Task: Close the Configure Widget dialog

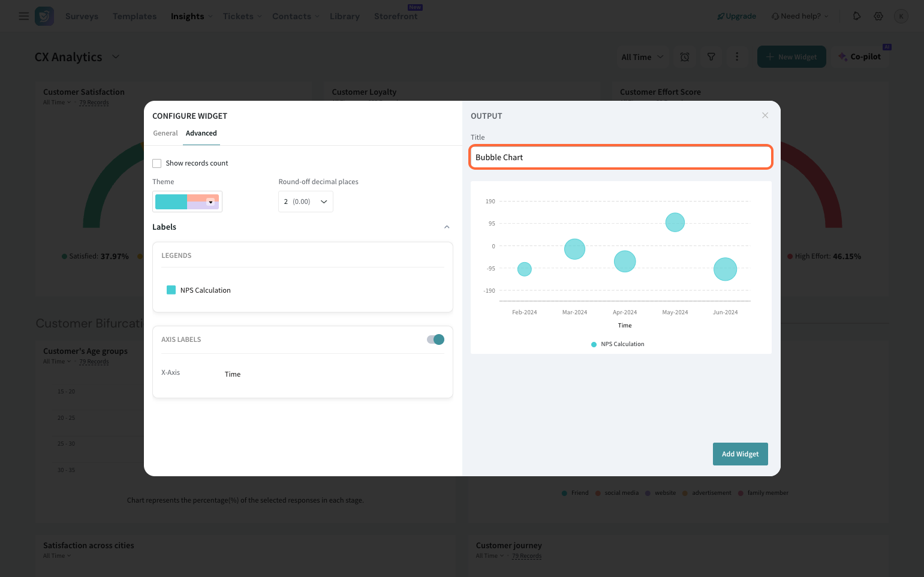Action: (x=765, y=115)
